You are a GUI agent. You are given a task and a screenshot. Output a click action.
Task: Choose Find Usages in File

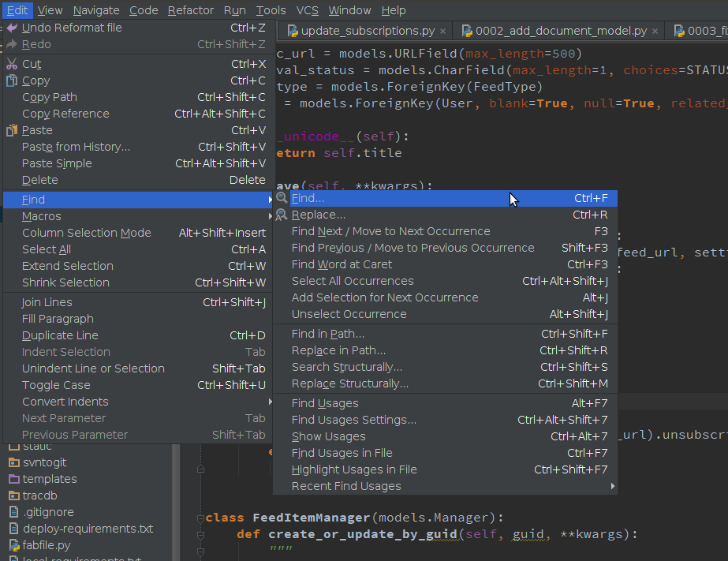[446, 453]
